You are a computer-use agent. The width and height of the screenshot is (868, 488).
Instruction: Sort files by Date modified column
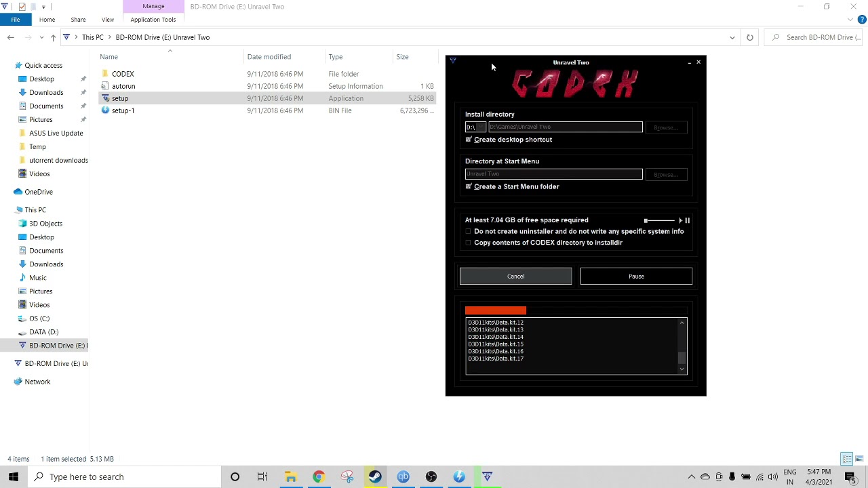(269, 57)
